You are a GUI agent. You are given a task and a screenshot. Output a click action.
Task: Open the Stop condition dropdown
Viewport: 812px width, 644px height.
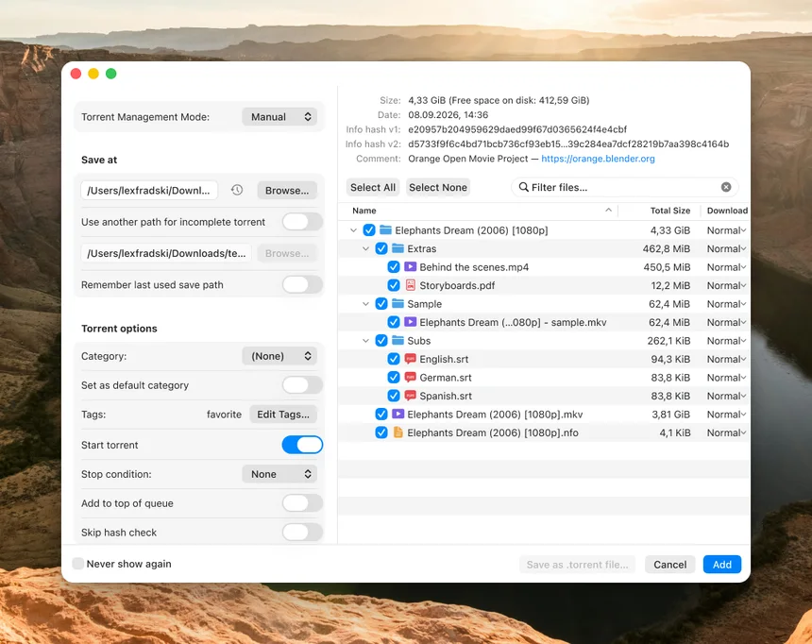click(x=280, y=474)
